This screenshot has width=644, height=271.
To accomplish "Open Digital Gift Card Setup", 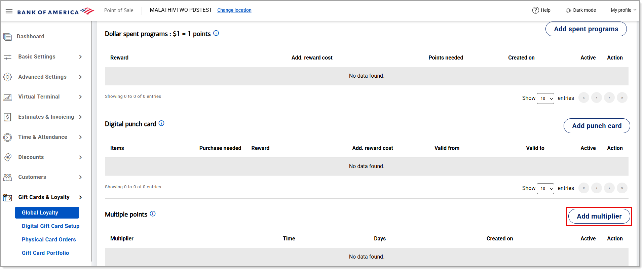I will (50, 226).
